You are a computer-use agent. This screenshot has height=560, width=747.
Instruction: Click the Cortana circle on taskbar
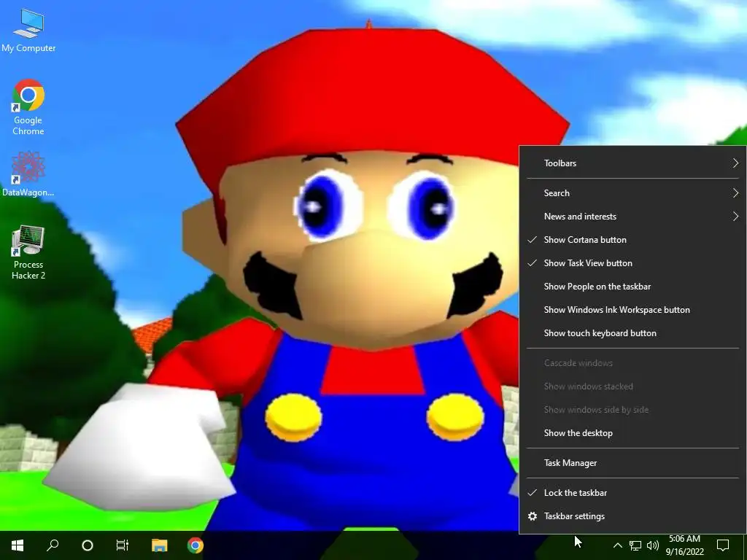88,545
